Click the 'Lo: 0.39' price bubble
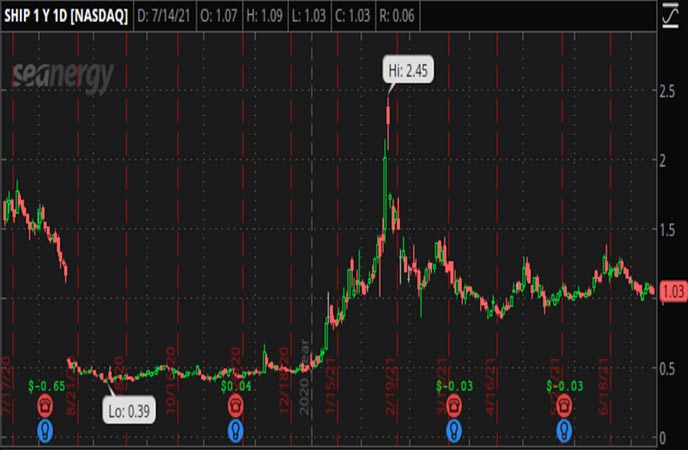Screen dimensions: 688x450 click(x=129, y=411)
